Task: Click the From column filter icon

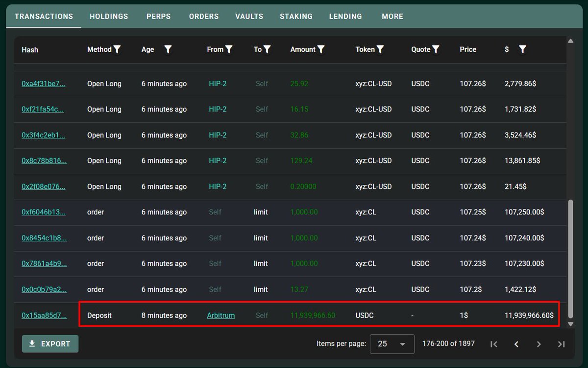Action: pos(229,49)
